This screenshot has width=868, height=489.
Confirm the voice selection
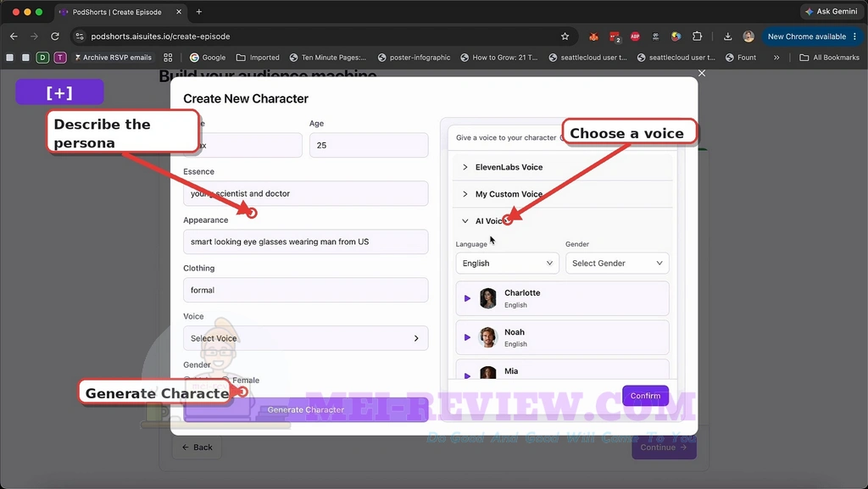645,396
